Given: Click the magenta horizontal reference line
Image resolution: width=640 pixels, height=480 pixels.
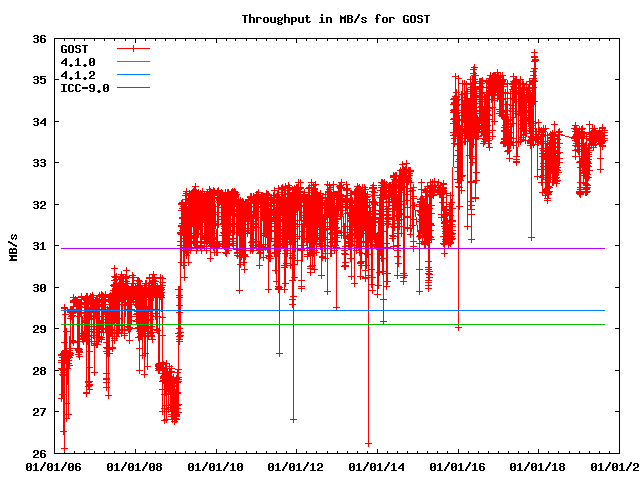Looking at the screenshot, I should click(x=500, y=248).
